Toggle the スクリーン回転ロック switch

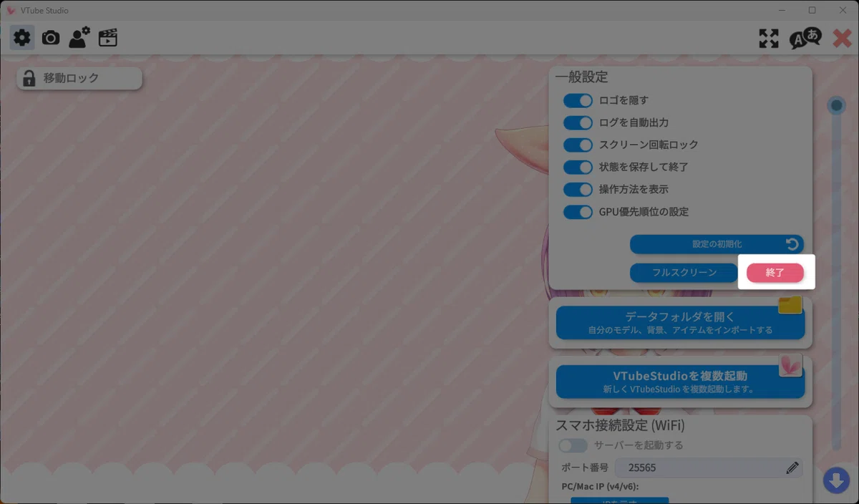pos(578,145)
